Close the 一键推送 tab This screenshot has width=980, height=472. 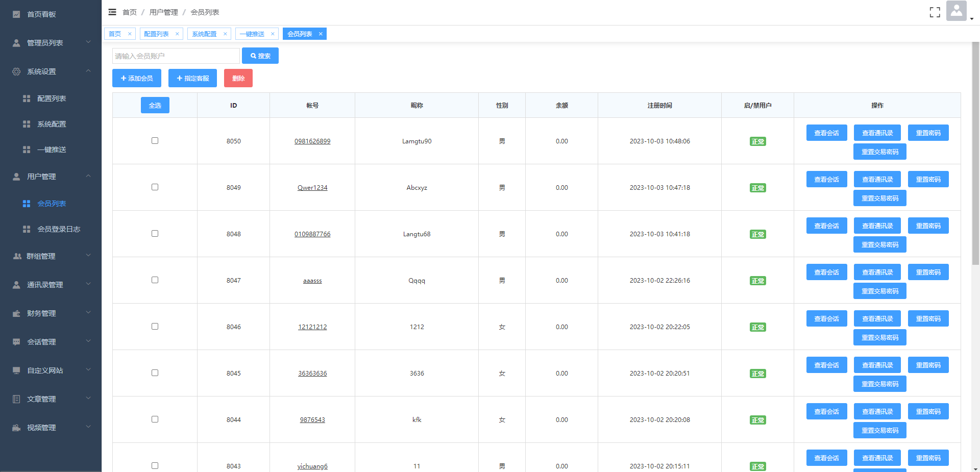click(273, 34)
